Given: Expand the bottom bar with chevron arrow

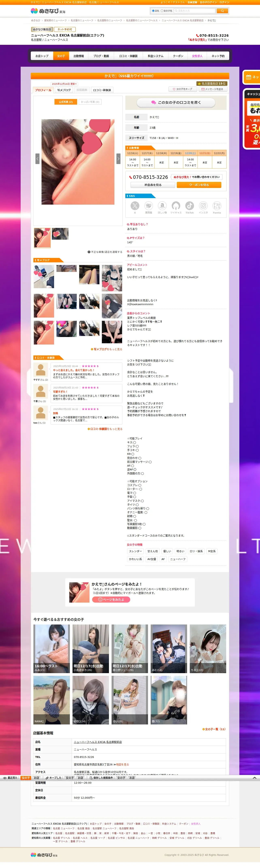Looking at the screenshot, I should (x=255, y=778).
